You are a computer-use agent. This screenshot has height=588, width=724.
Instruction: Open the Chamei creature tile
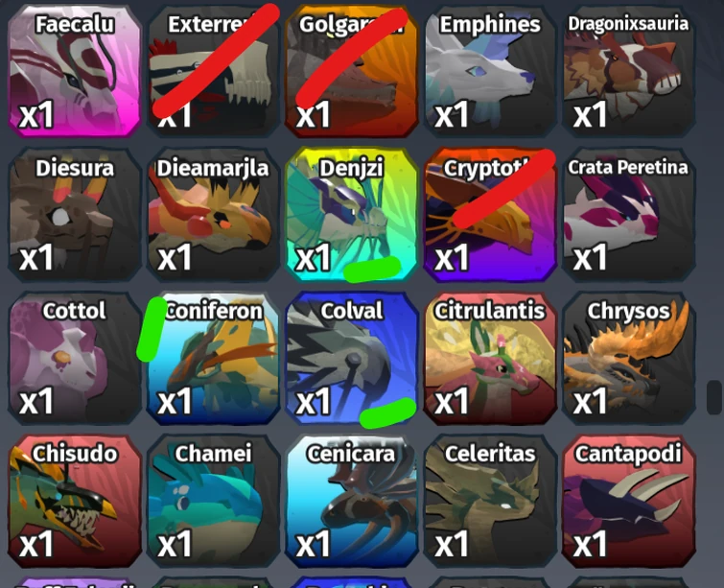point(213,501)
